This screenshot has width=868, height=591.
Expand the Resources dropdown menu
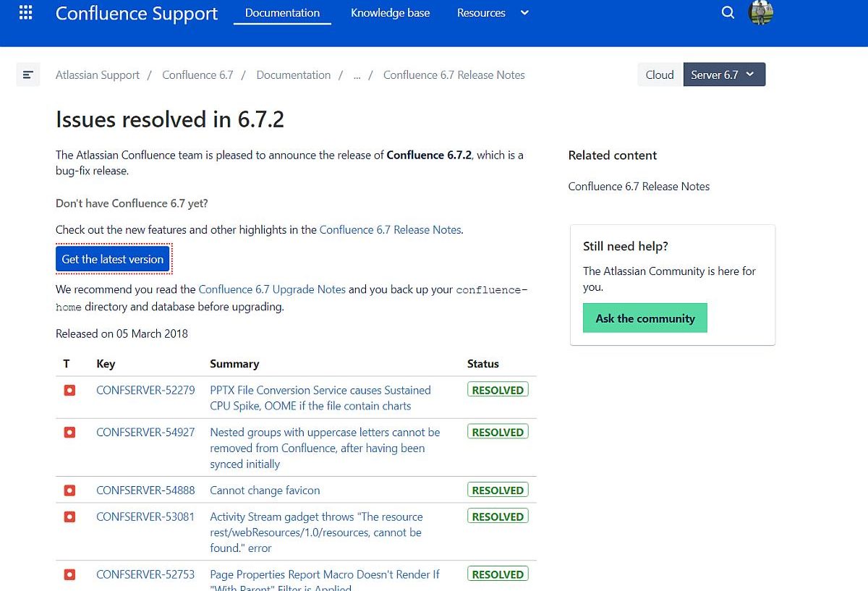pos(493,13)
